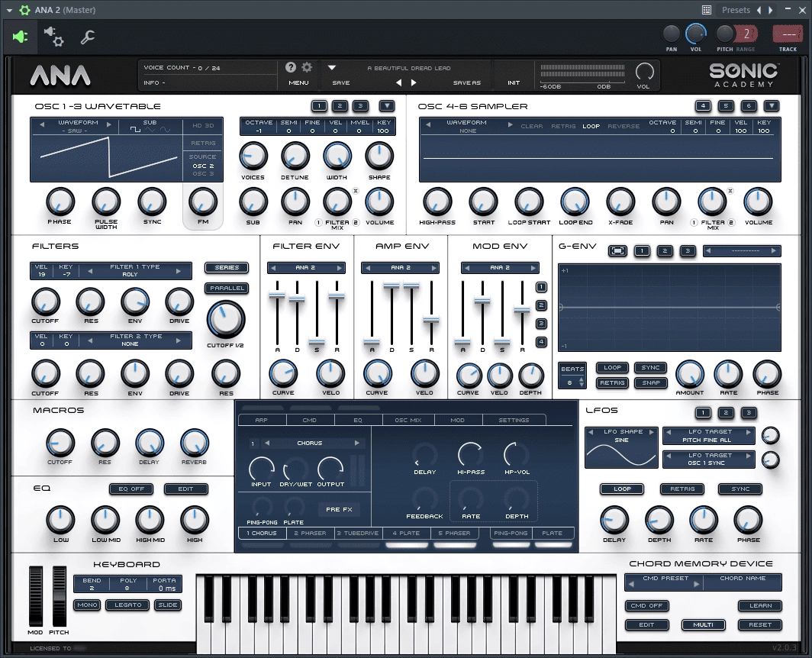Select previous FL preset arrow in title bar
Image resolution: width=812 pixels, height=658 pixels.
759,10
